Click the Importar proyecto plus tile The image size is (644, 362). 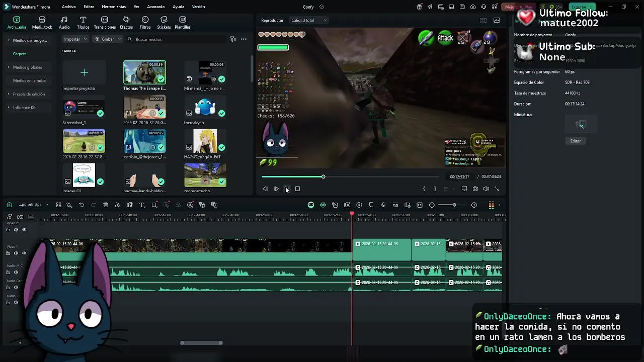pyautogui.click(x=84, y=73)
